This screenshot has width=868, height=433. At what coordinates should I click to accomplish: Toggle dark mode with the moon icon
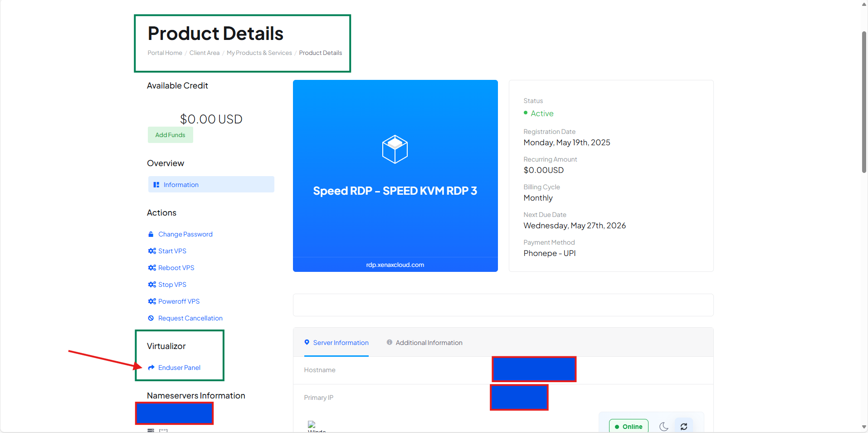point(663,427)
